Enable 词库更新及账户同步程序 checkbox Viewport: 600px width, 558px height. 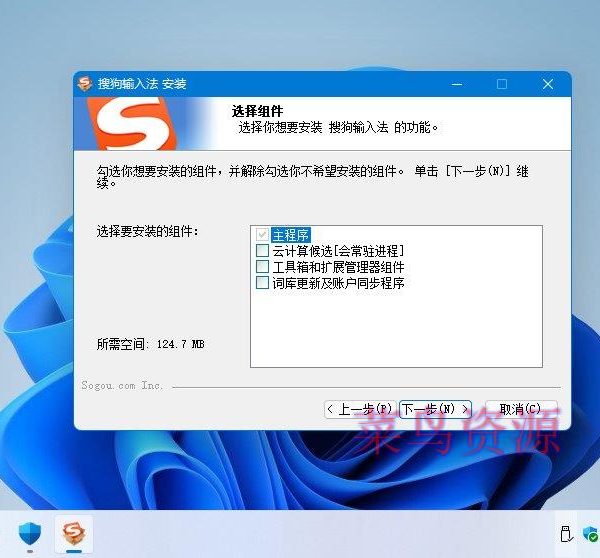click(263, 283)
